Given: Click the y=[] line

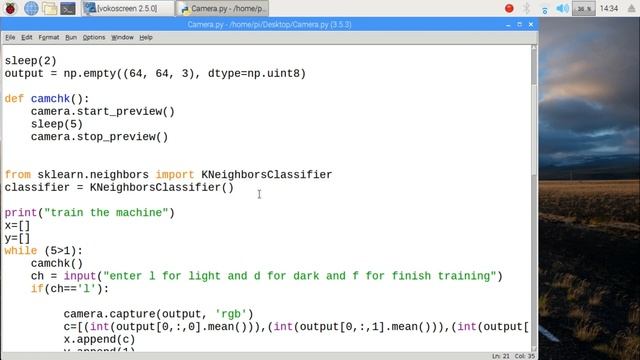Looking at the screenshot, I should click(x=17, y=238).
